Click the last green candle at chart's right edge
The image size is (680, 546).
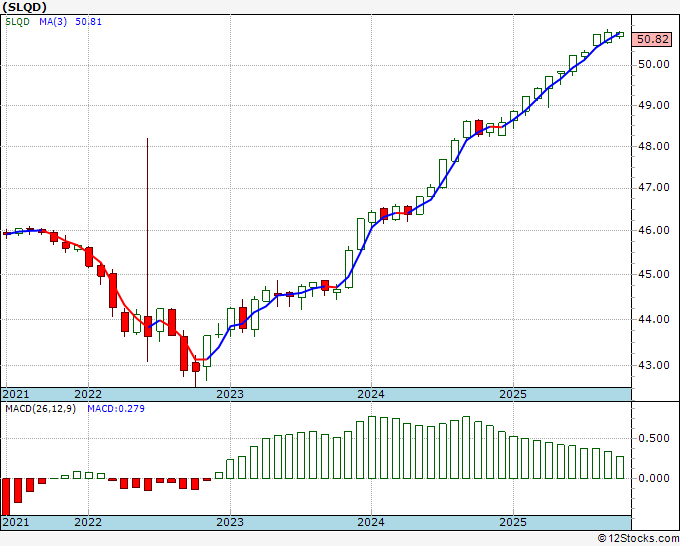click(x=620, y=35)
